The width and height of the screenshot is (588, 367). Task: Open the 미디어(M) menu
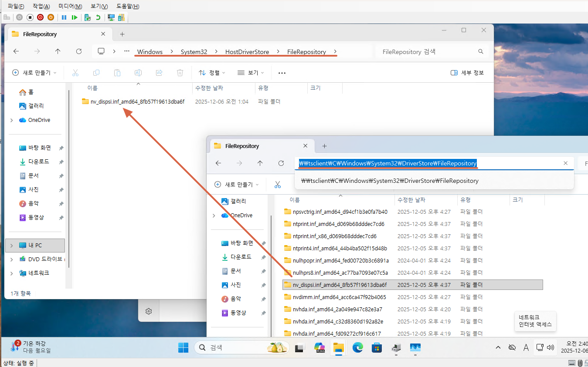(70, 6)
